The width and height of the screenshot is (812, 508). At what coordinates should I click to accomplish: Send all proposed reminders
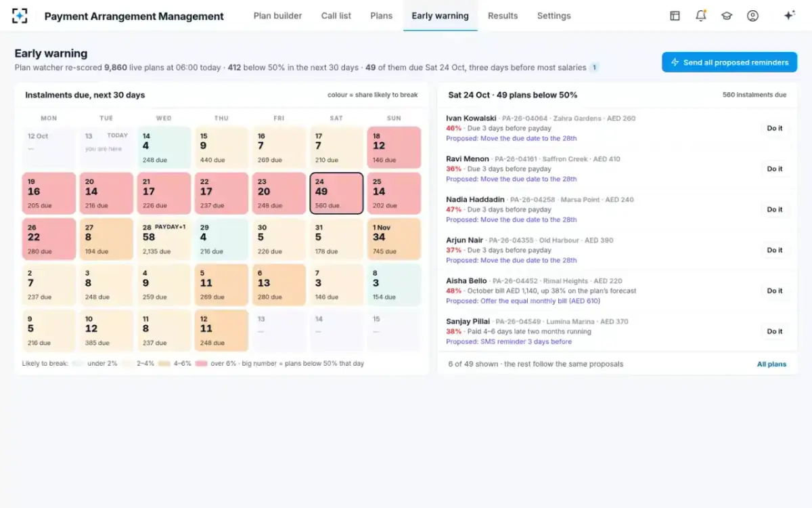pos(729,62)
